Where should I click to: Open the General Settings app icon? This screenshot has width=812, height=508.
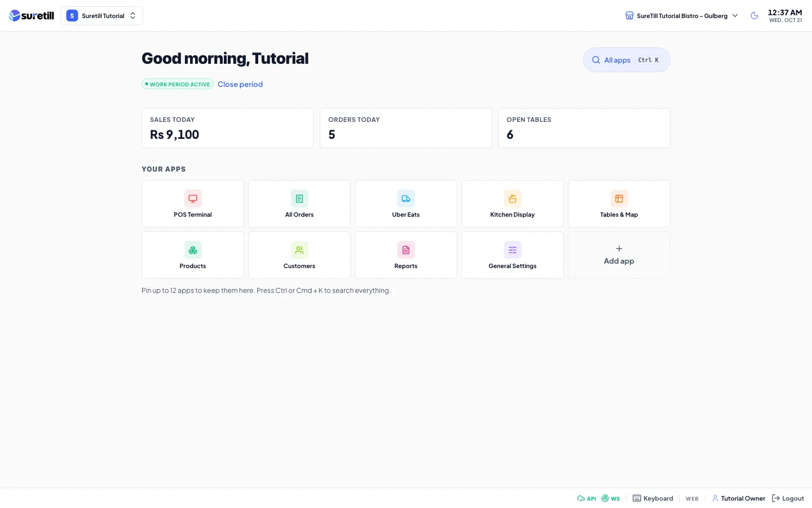coord(513,250)
